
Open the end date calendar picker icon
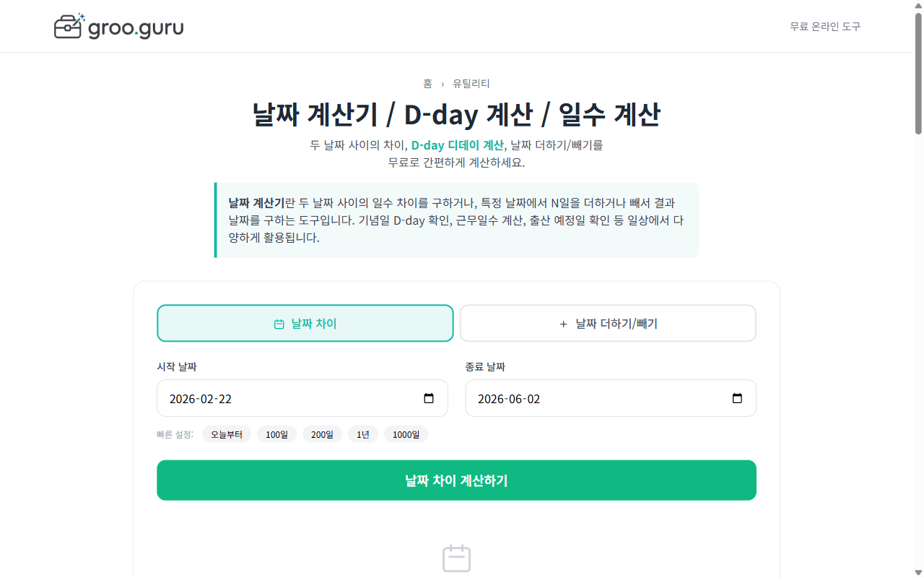tap(738, 397)
